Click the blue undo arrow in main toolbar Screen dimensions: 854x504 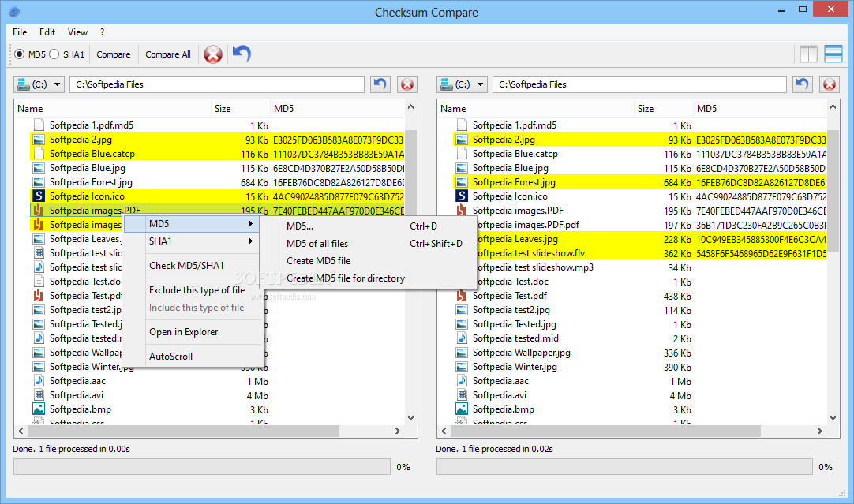pos(242,54)
